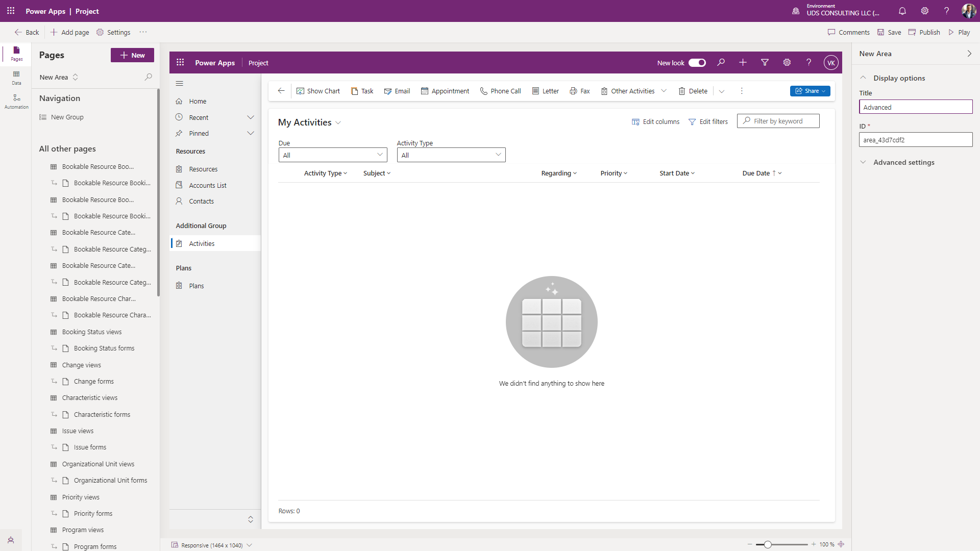Viewport: 980px width, 551px height.
Task: Open the app launcher waffle in top bar
Action: point(11,11)
